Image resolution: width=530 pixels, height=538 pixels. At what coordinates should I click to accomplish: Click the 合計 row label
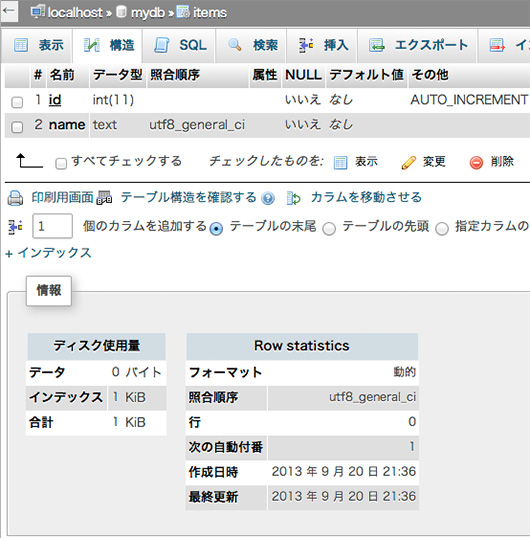(41, 422)
